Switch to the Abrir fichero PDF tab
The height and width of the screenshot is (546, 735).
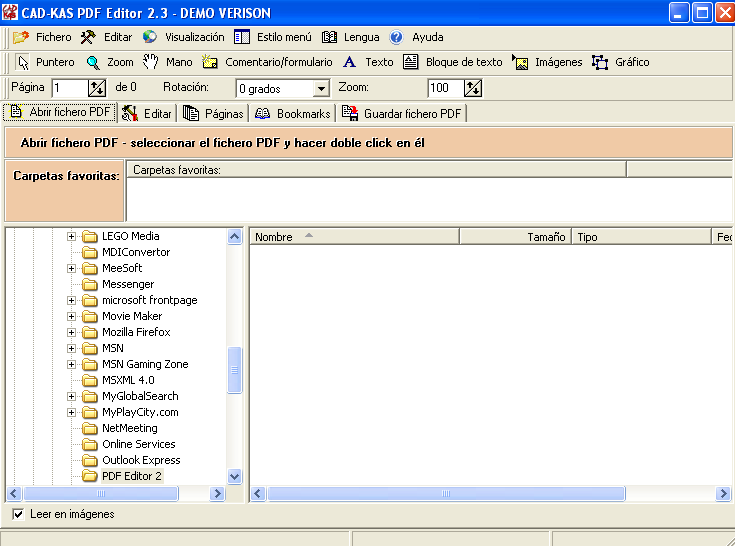point(60,112)
